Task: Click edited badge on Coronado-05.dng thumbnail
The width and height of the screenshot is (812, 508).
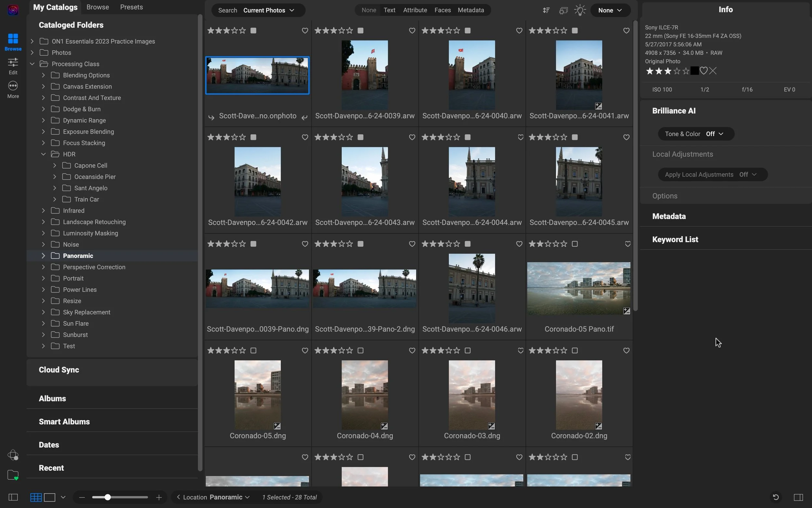Action: (x=277, y=426)
